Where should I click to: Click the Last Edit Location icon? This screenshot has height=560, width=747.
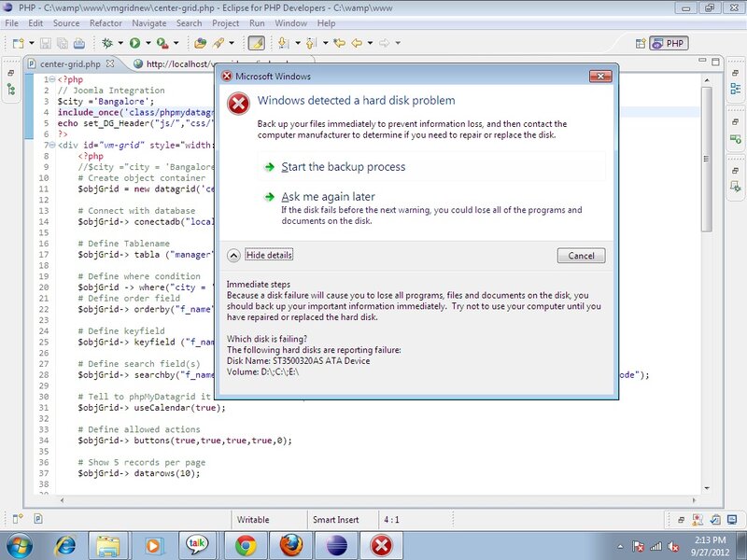339,43
